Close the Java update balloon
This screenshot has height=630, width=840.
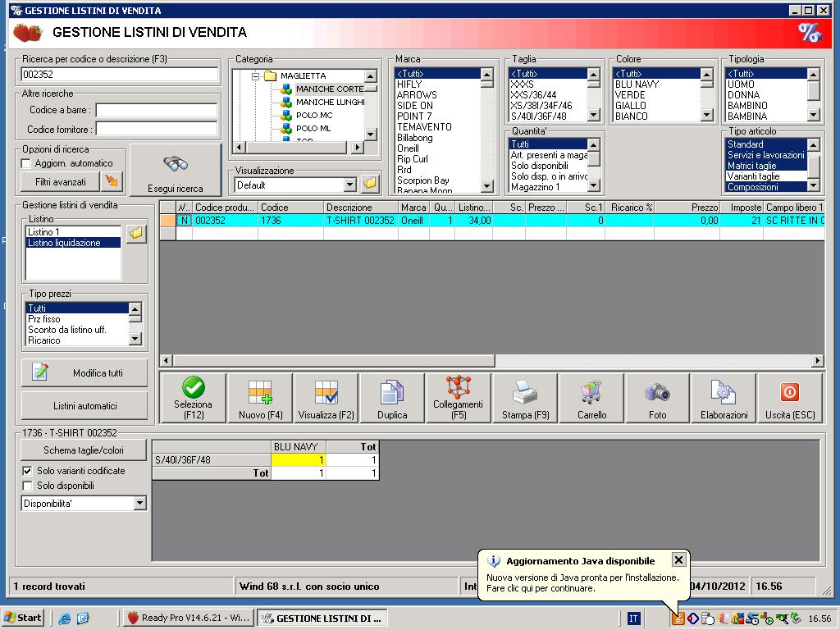click(678, 559)
